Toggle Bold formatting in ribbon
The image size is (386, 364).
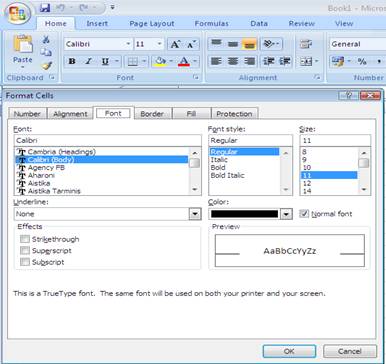point(72,61)
